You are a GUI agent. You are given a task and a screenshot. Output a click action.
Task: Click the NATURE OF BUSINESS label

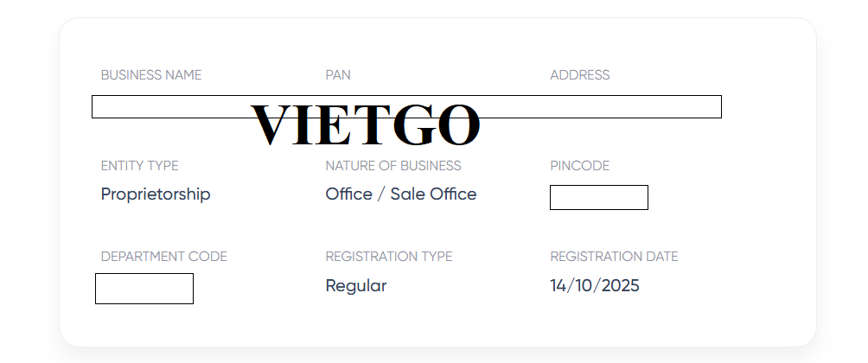393,166
